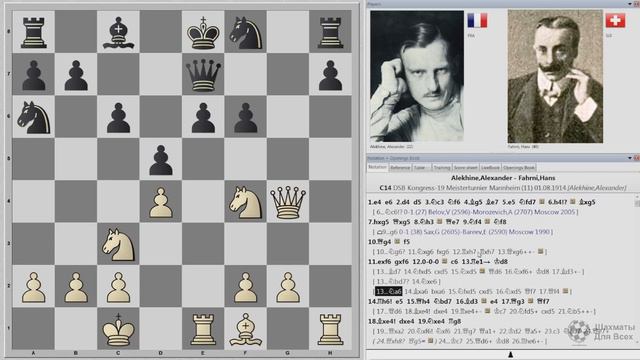Open comment icon after 8.Nh3 move
Viewport: 640px width, 360px height.
pyautogui.click(x=440, y=222)
